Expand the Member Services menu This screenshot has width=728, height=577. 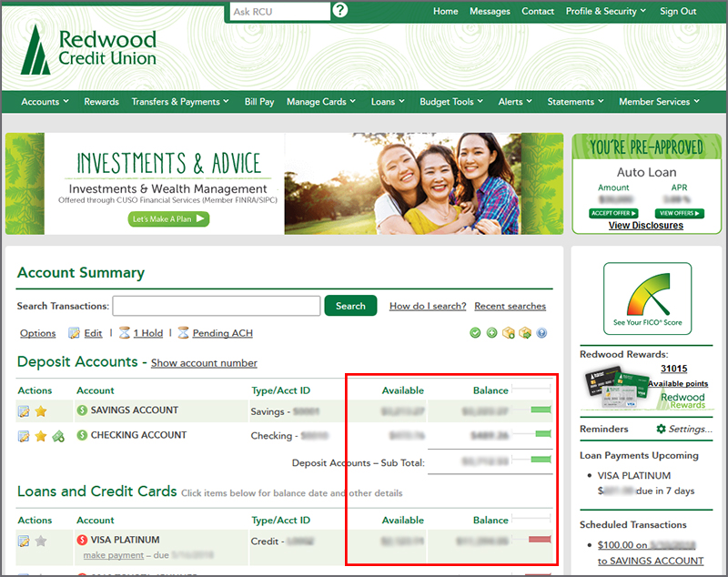click(659, 102)
